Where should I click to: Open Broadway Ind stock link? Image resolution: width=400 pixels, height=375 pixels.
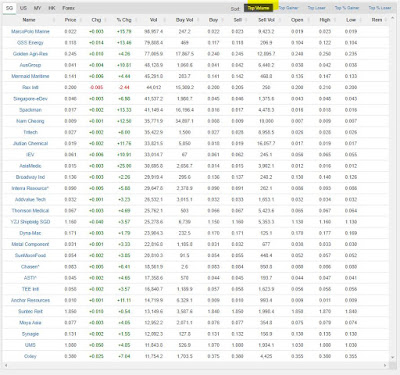click(x=30, y=177)
